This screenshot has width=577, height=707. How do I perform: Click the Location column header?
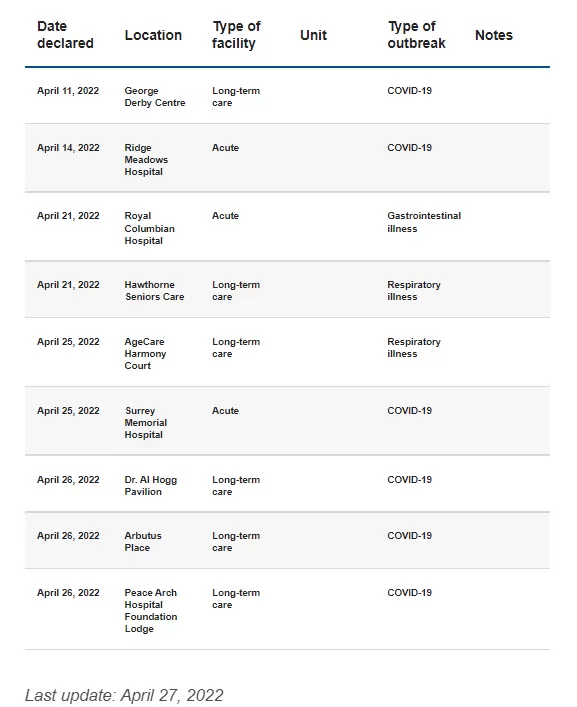point(153,35)
